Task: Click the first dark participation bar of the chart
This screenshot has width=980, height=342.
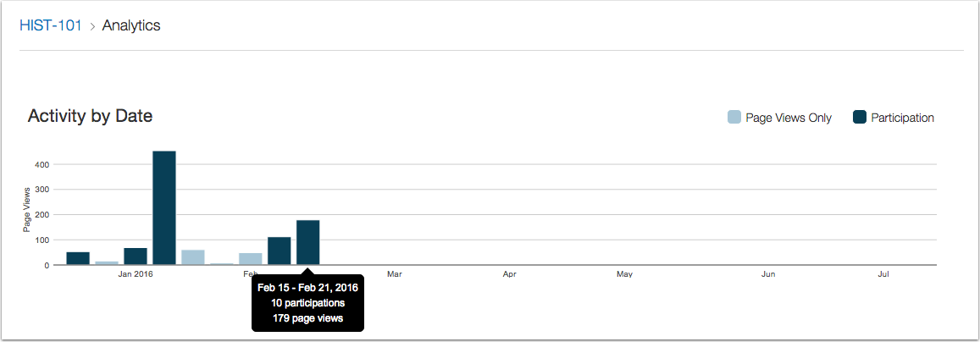Action: click(x=78, y=258)
